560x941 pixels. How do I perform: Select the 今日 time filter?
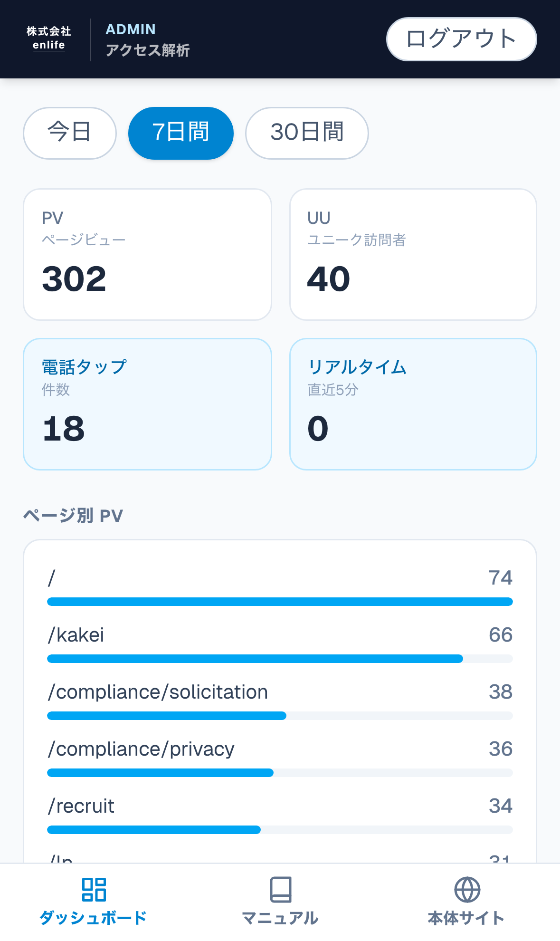pos(69,133)
